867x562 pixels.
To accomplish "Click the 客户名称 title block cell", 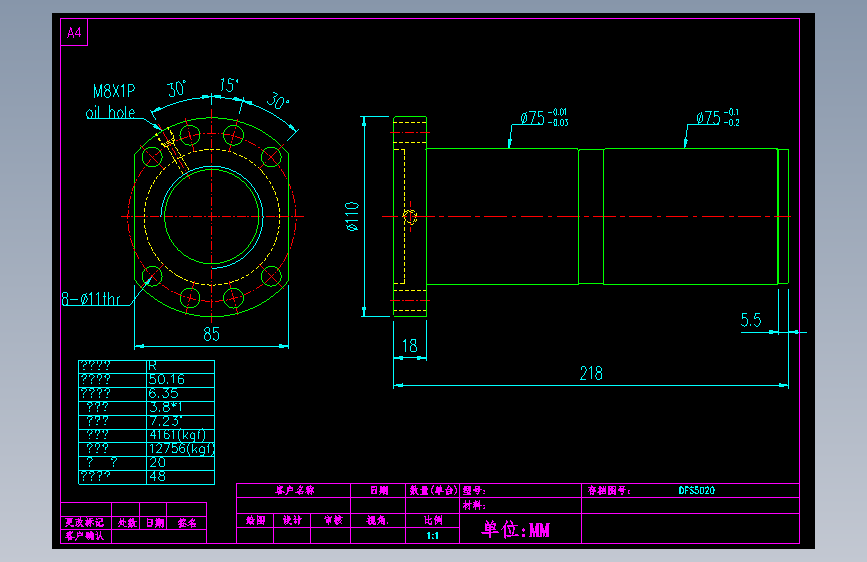I will point(295,490).
